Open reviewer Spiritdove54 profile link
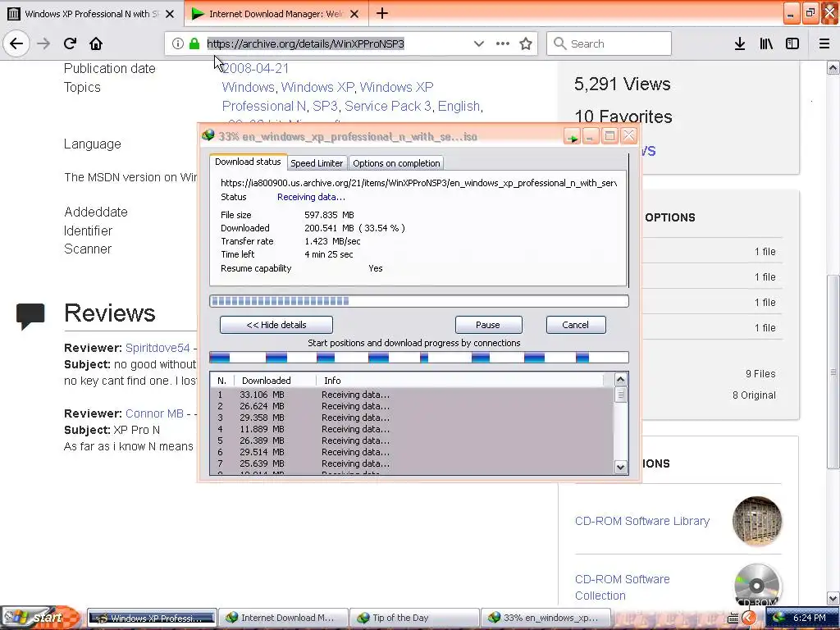This screenshot has width=840, height=630. 157,348
